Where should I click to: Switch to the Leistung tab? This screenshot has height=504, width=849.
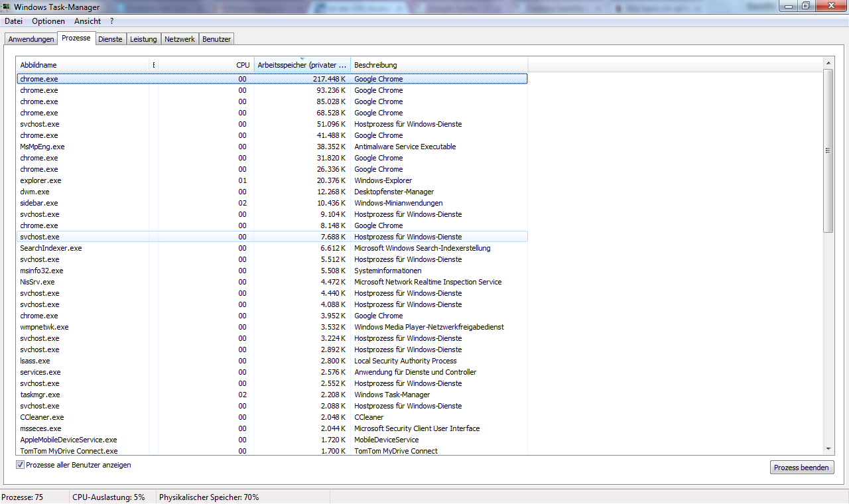click(x=143, y=39)
